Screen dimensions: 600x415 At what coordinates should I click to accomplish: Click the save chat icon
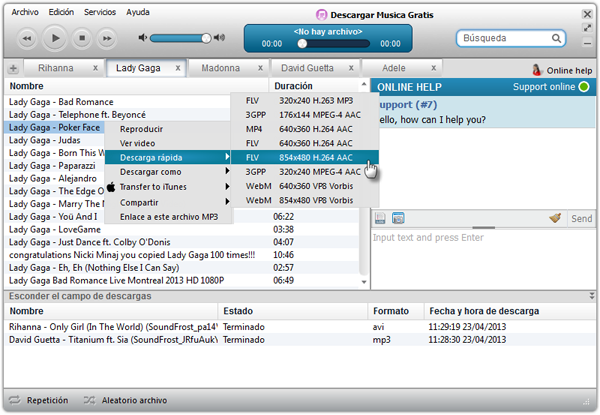380,218
